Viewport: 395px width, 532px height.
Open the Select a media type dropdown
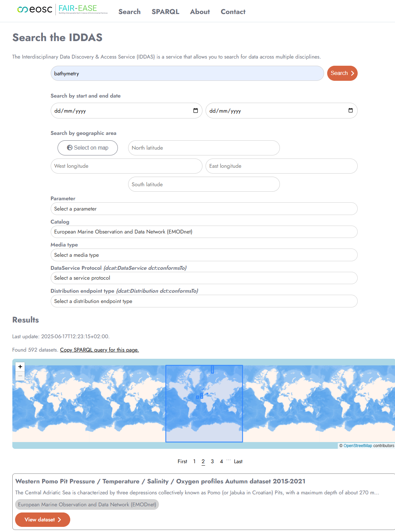coord(204,255)
